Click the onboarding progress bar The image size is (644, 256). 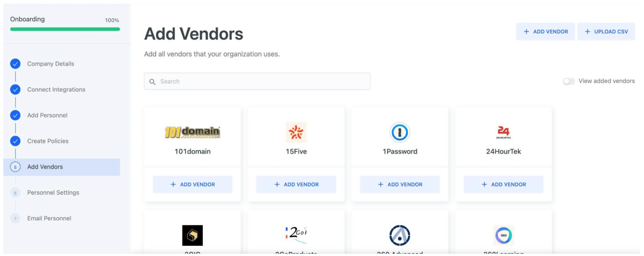pyautogui.click(x=65, y=29)
